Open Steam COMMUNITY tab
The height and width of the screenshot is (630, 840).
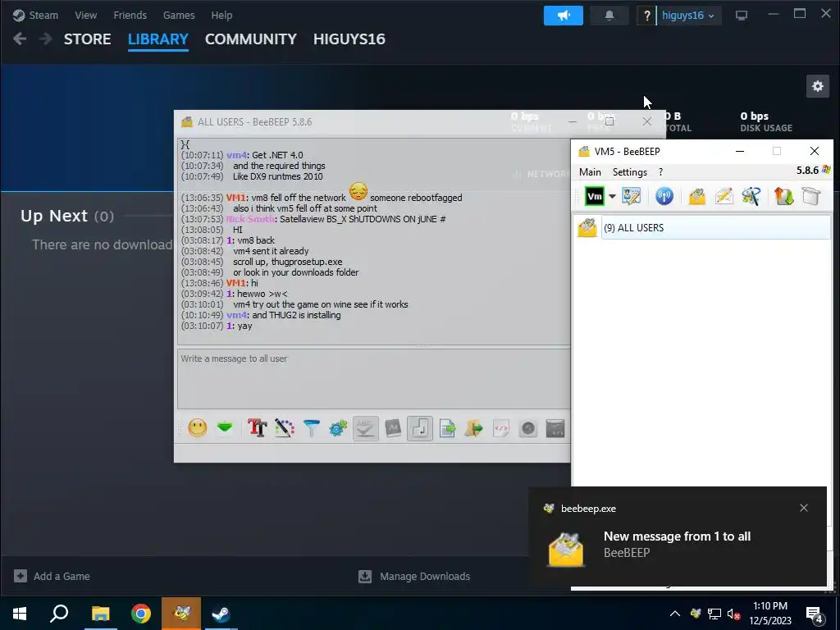tap(251, 39)
